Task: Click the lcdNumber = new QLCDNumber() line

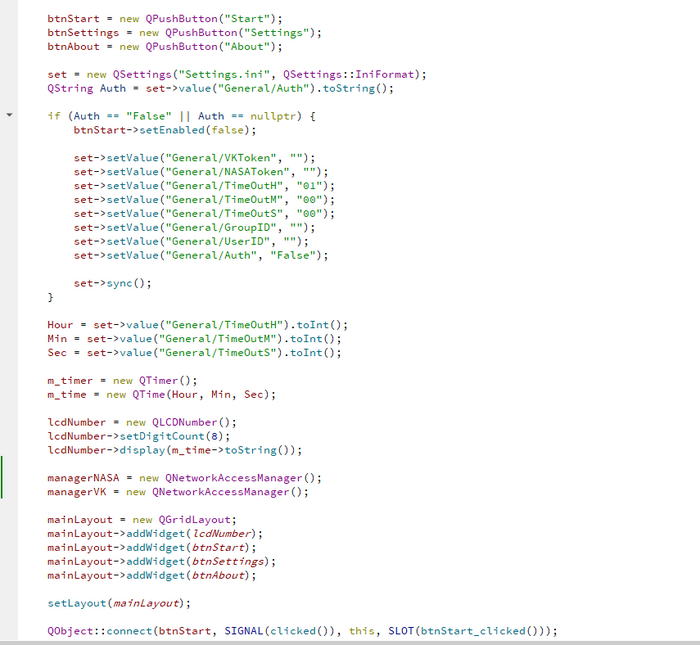Action: 142,422
